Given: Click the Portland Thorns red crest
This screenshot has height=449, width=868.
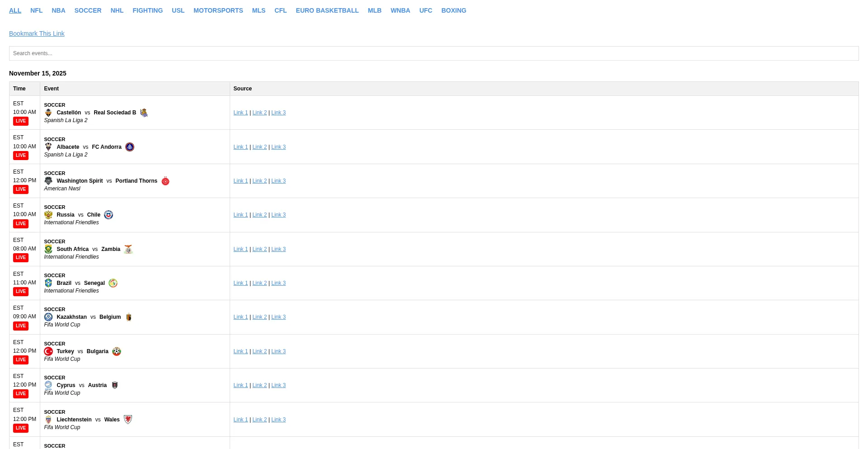Looking at the screenshot, I should 165,181.
